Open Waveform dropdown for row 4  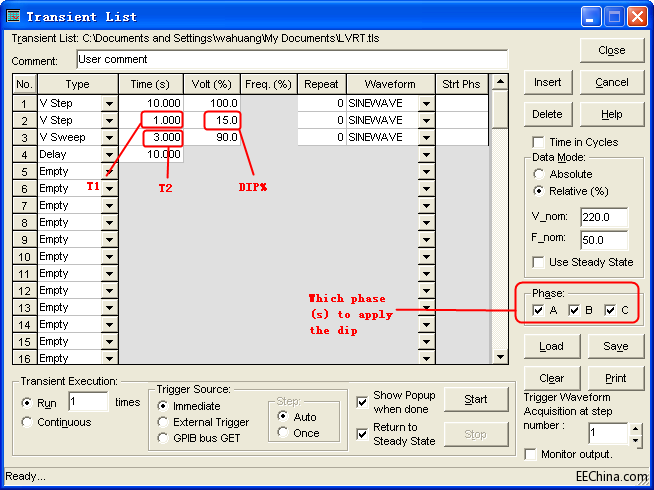426,155
